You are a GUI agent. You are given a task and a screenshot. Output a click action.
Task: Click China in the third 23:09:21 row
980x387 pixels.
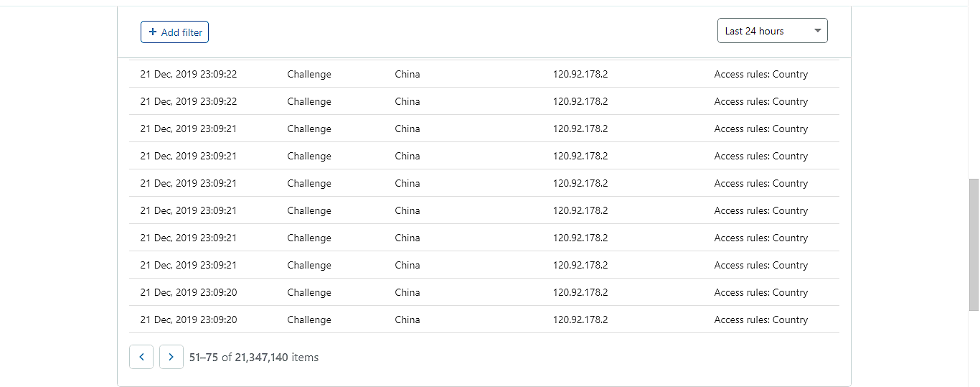(407, 183)
